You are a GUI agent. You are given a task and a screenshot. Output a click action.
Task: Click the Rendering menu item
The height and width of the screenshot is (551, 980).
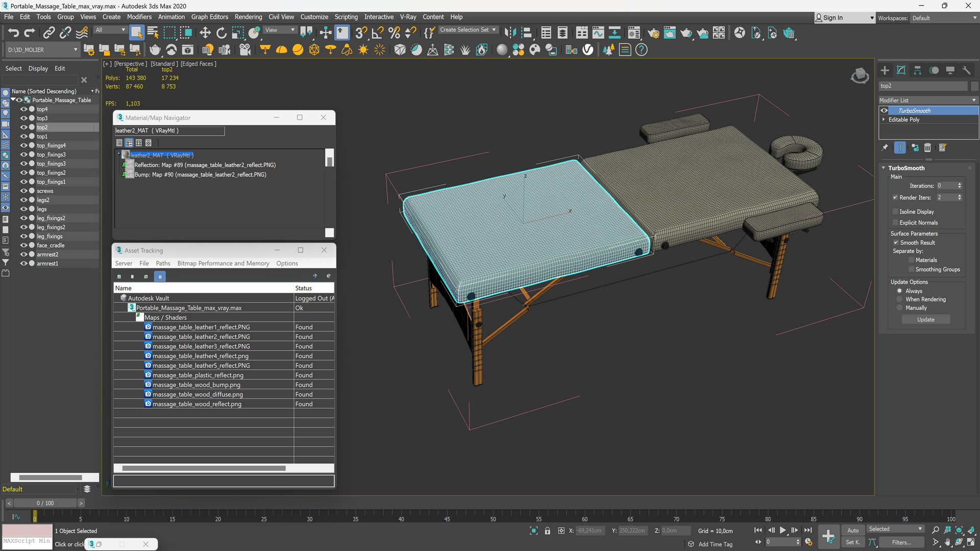click(248, 17)
